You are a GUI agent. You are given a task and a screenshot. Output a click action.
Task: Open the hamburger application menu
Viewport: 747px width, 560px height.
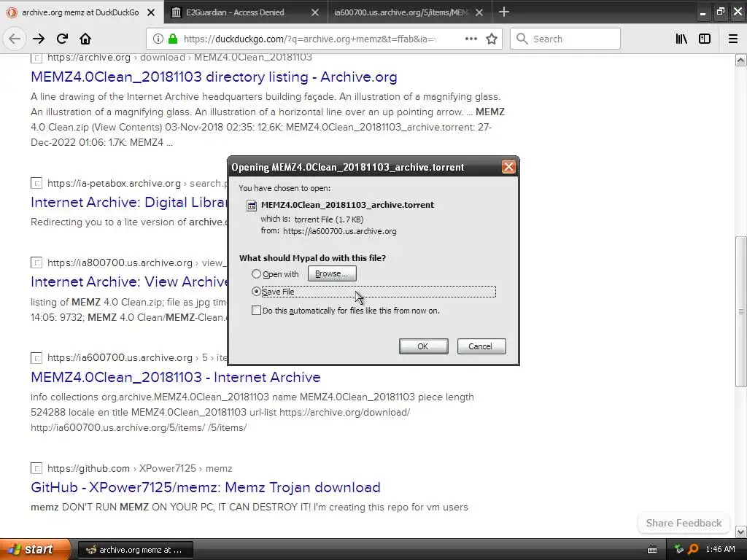point(733,39)
